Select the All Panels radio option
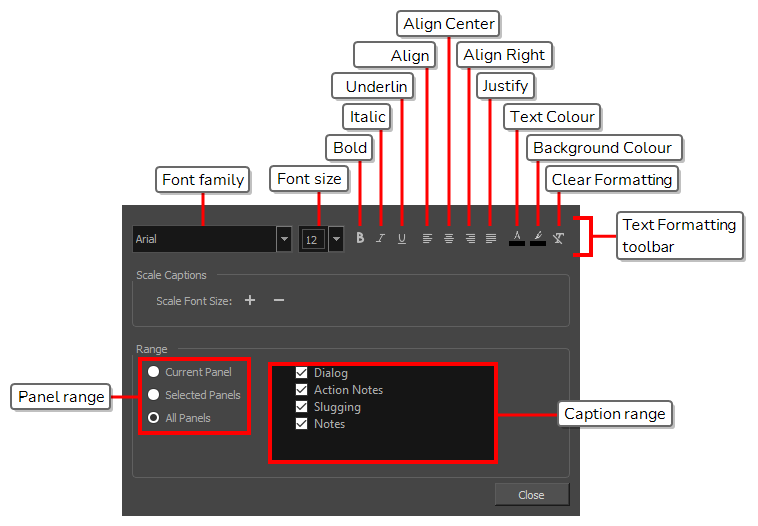This screenshot has width=758, height=526. [x=154, y=417]
